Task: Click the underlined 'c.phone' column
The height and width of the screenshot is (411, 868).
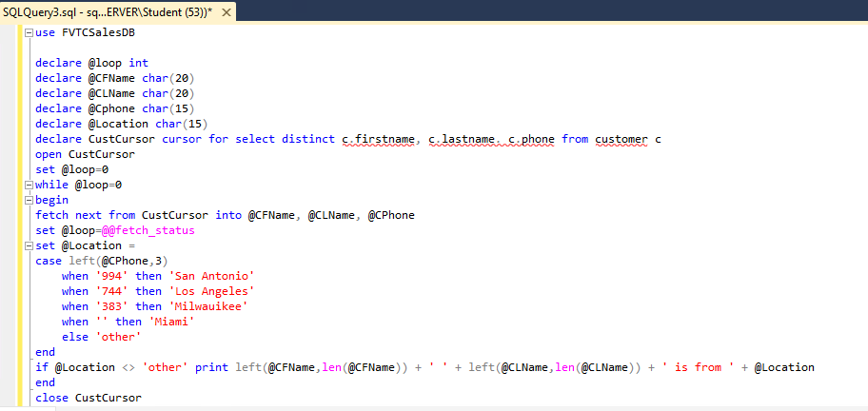Action: click(x=531, y=139)
